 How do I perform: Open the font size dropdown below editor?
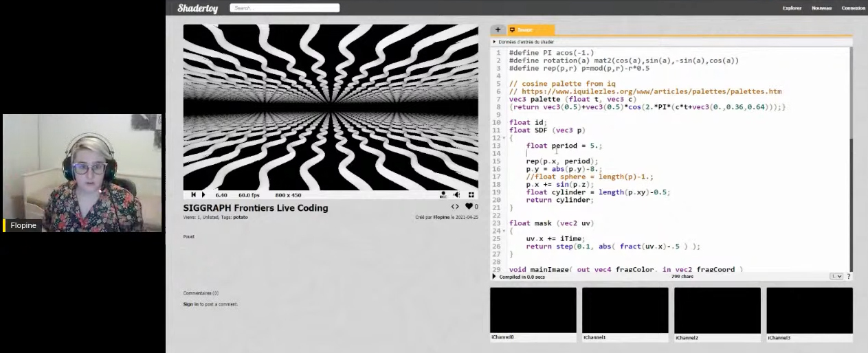836,277
